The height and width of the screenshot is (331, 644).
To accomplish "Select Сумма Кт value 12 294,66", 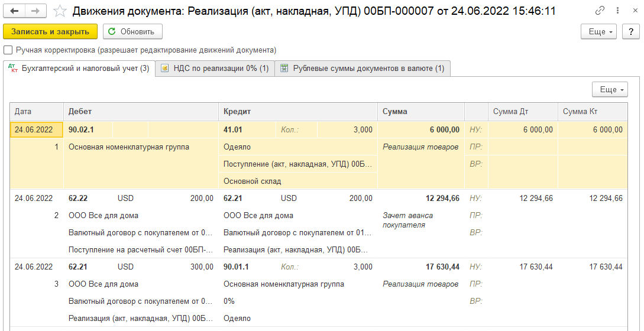I will pos(593,199).
